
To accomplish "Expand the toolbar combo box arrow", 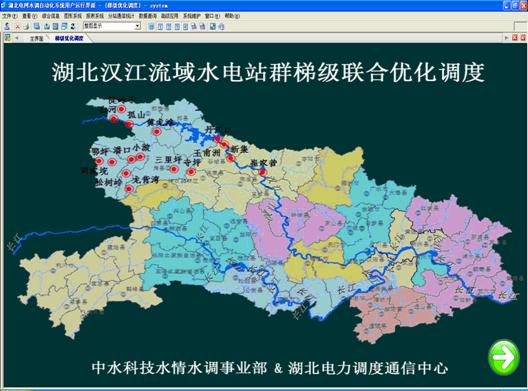I will click(137, 26).
